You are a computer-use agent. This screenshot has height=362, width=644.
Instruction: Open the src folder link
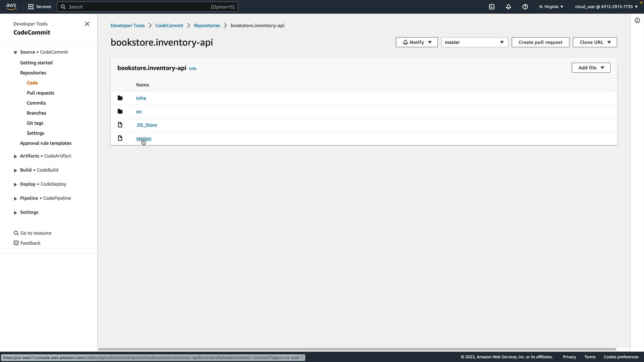(x=139, y=112)
